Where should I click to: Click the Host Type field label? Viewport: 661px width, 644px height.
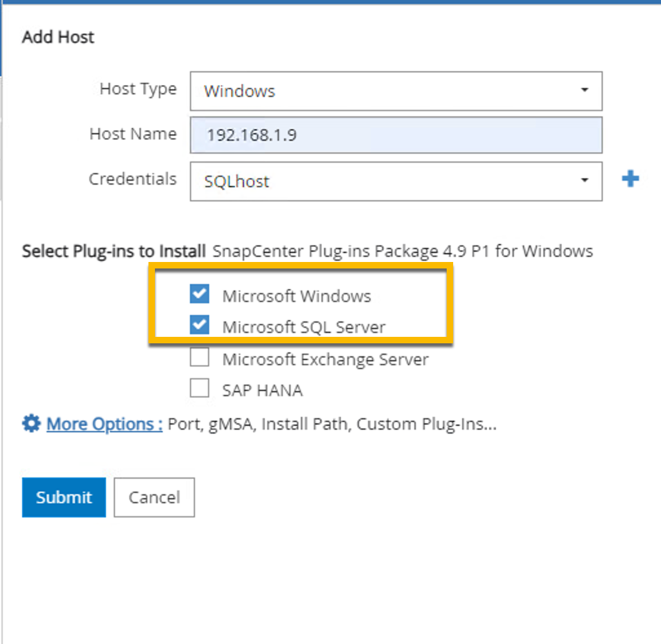(x=137, y=89)
